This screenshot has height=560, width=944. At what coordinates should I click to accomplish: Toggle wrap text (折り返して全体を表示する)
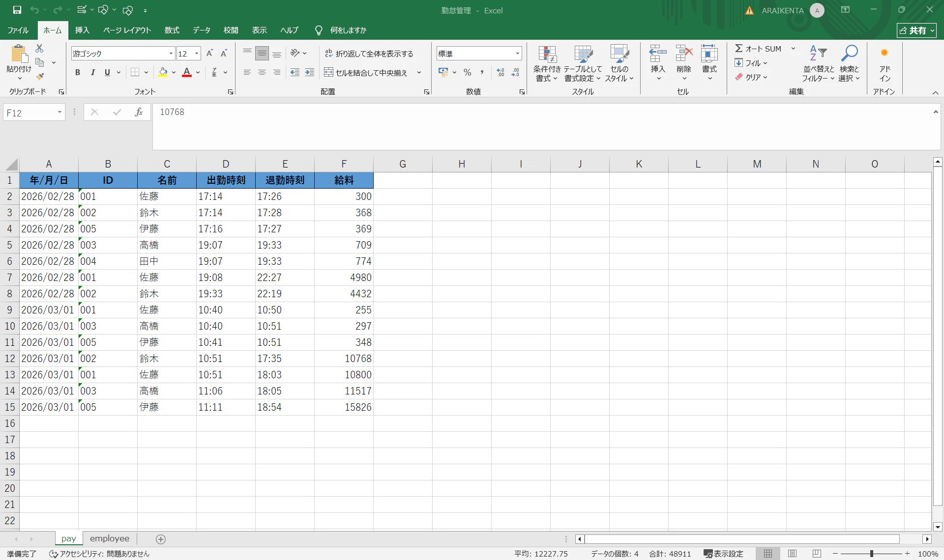click(x=369, y=54)
